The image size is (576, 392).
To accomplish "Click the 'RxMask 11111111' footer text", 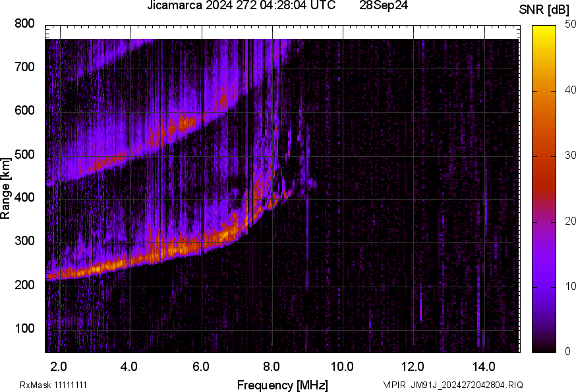I will 53,385.
